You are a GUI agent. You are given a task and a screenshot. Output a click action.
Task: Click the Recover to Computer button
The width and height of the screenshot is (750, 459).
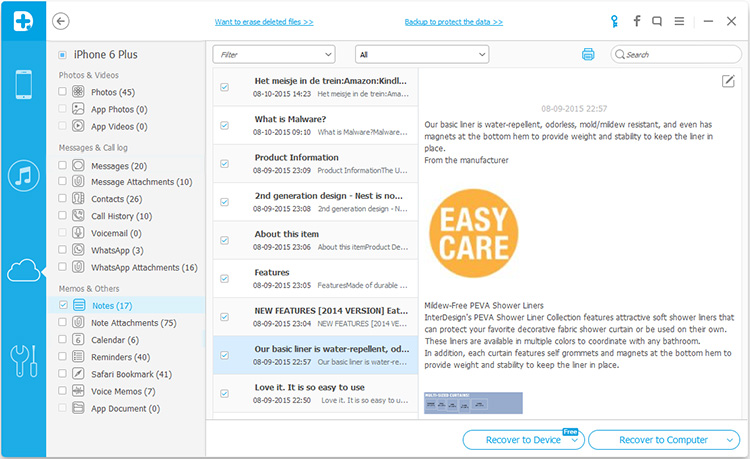coord(664,440)
